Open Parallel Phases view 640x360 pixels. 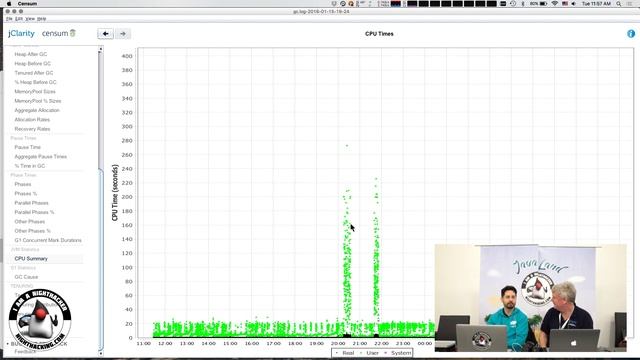click(31, 203)
